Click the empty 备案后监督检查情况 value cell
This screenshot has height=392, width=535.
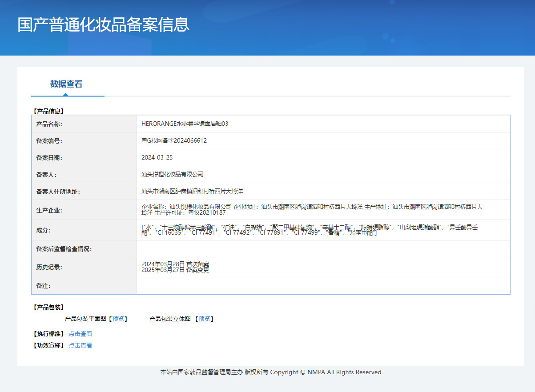(x=323, y=249)
